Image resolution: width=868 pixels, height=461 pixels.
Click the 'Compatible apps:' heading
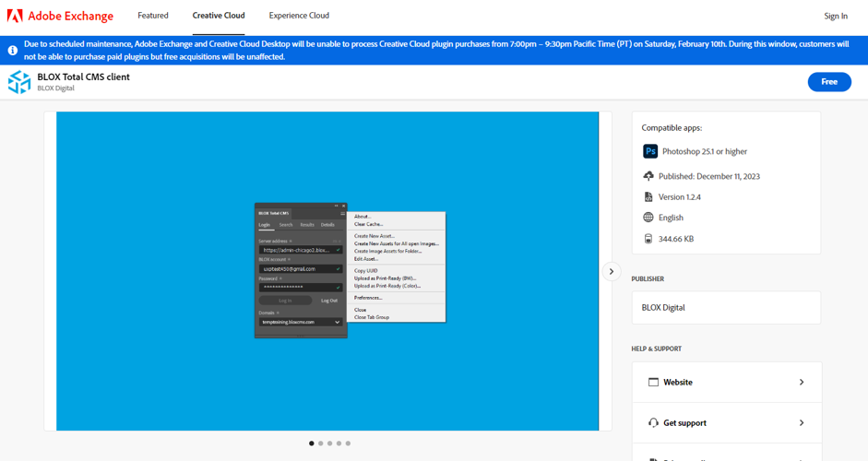click(x=672, y=128)
